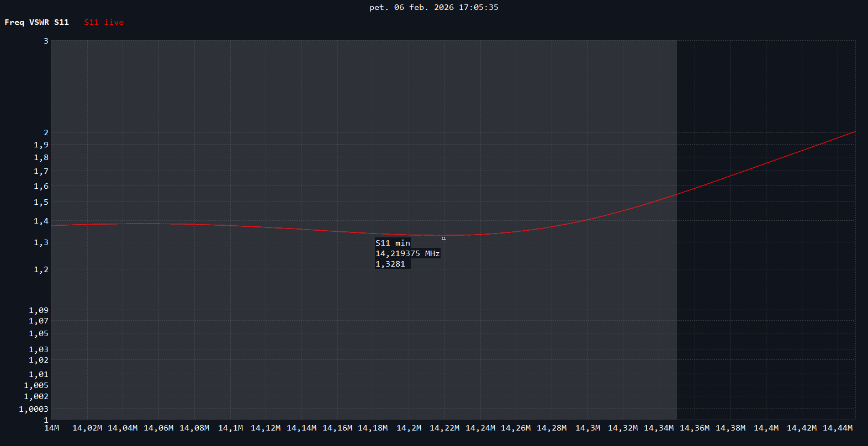Image resolution: width=868 pixels, height=446 pixels.
Task: Click the 14,2M frequency axis label
Action: click(409, 428)
